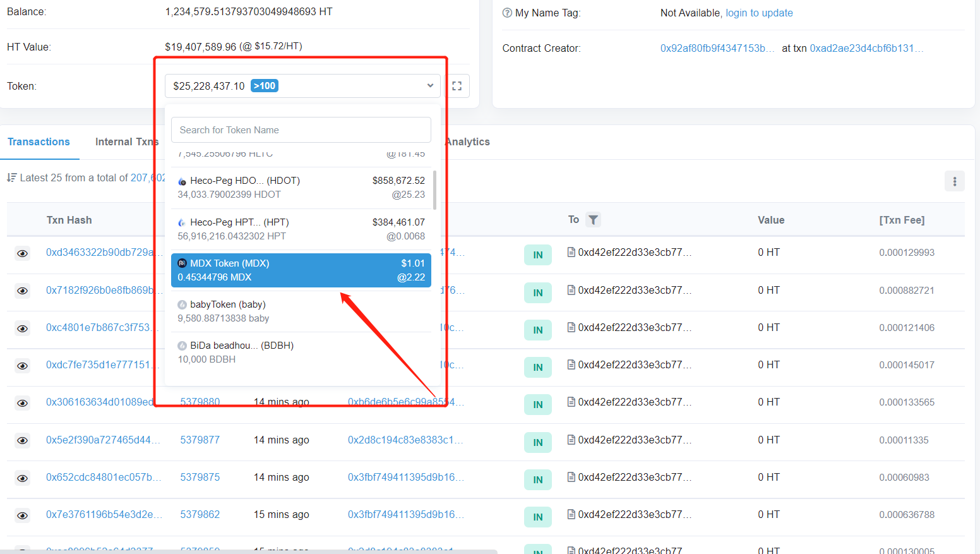The image size is (980, 554).
Task: Toggle the [Txn Fee] column header
Action: [902, 220]
